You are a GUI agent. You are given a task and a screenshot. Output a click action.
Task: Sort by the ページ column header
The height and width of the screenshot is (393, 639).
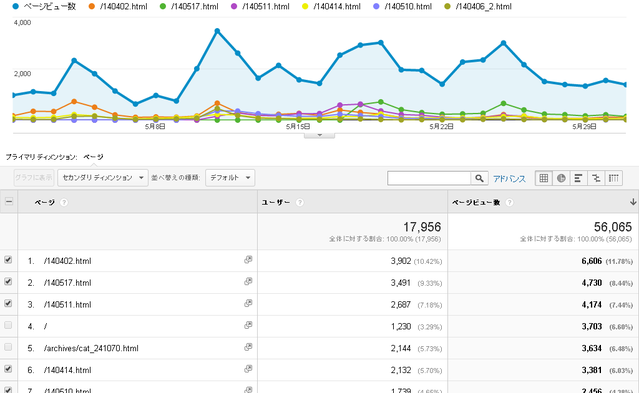[x=44, y=202]
